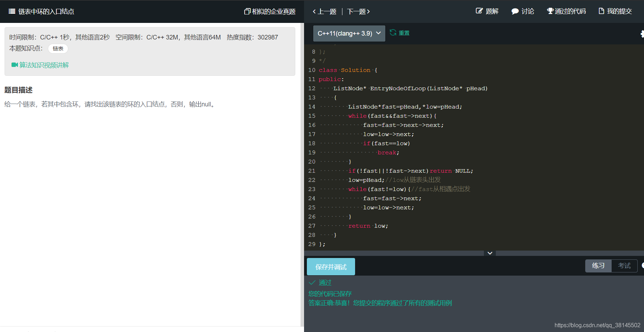Click the 热度指数: 302987 text
Viewport: 644px width, 332px height.
pyautogui.click(x=252, y=37)
